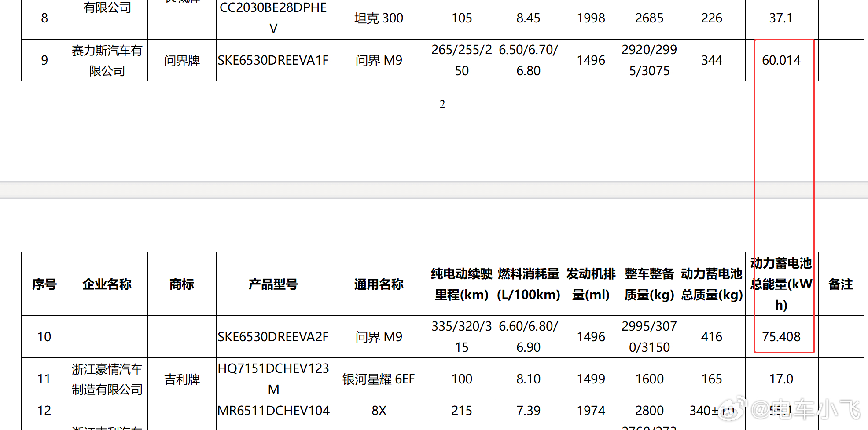Click the serial number cell "10"

pos(44,337)
